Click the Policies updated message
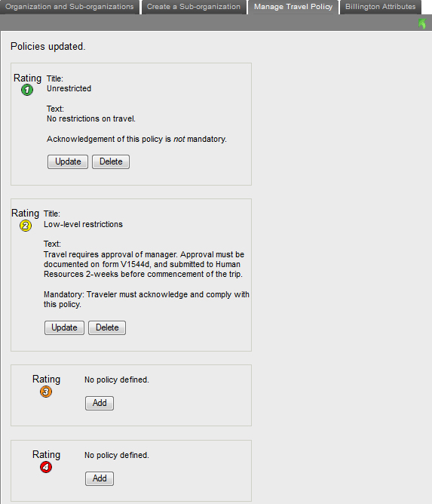The width and height of the screenshot is (432, 504). [47, 46]
